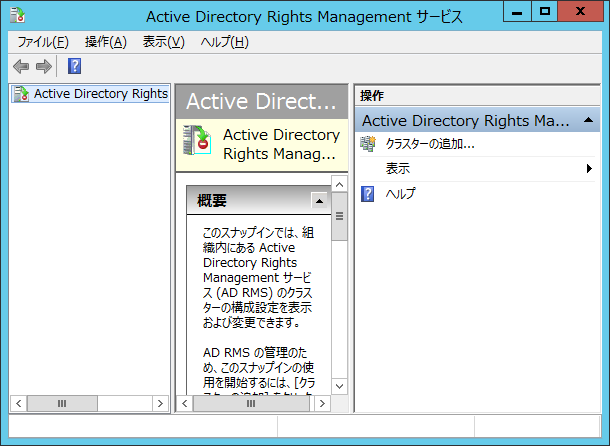Click the center pane scroll right arrow
The image size is (610, 446).
pos(322,404)
